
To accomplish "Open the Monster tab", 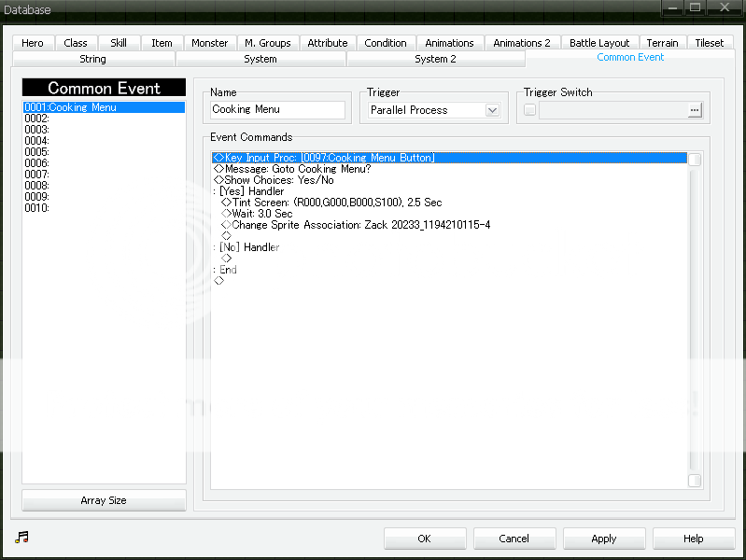I will click(x=209, y=43).
